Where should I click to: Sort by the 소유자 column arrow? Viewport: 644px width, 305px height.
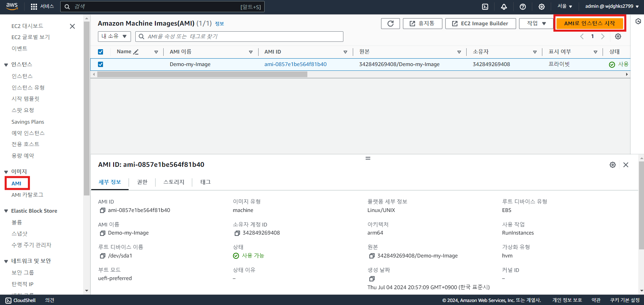click(x=535, y=52)
